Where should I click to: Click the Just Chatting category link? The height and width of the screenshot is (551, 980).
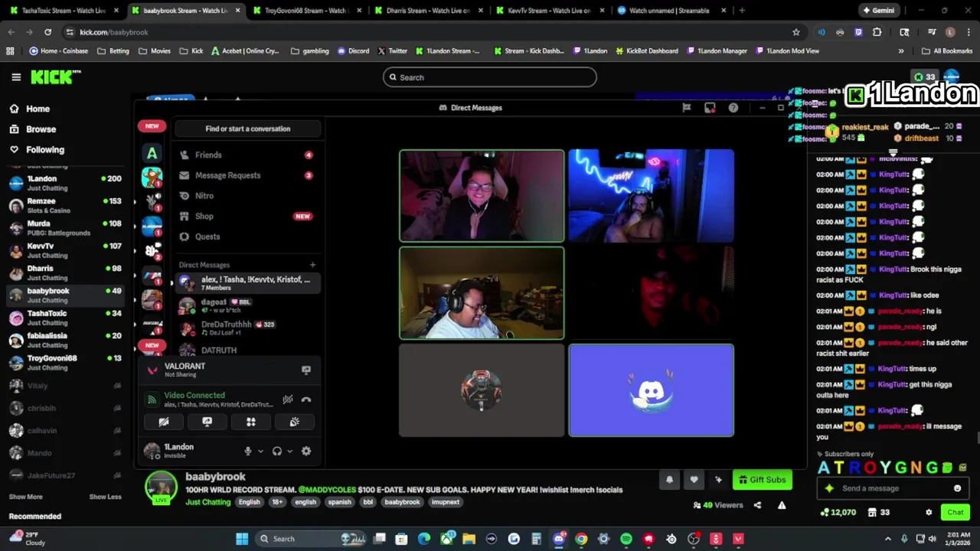(207, 502)
